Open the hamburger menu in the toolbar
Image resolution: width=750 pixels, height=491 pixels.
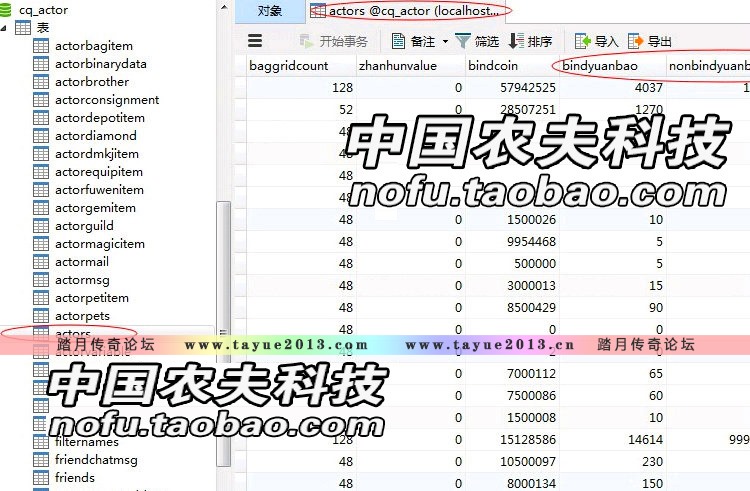pos(255,41)
